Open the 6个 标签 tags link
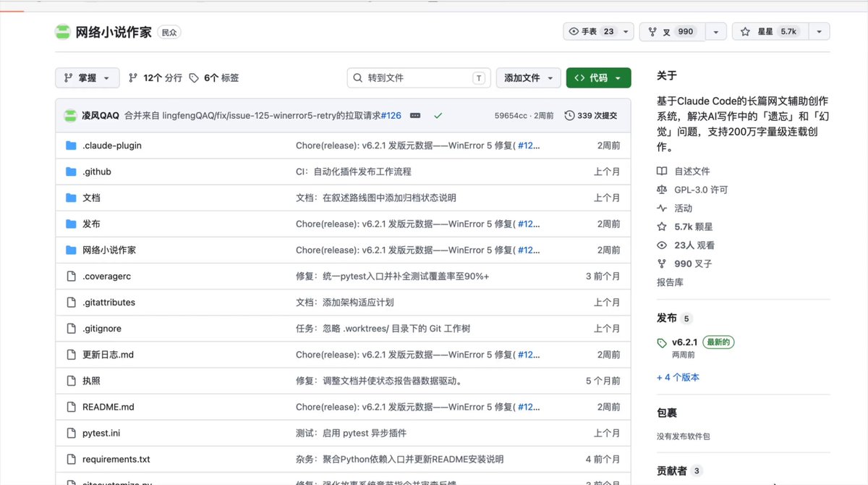The width and height of the screenshot is (868, 485). [x=214, y=77]
